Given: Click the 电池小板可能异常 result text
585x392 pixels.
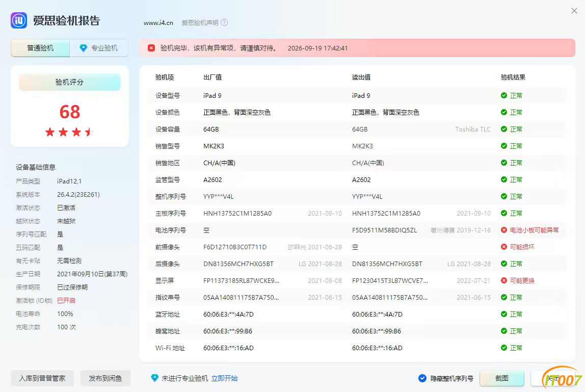Looking at the screenshot, I should coord(534,230).
